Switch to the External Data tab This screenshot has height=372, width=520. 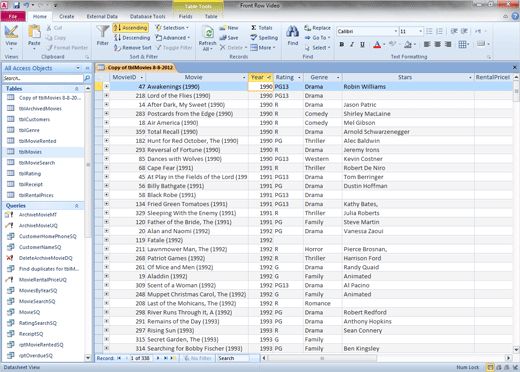click(102, 16)
